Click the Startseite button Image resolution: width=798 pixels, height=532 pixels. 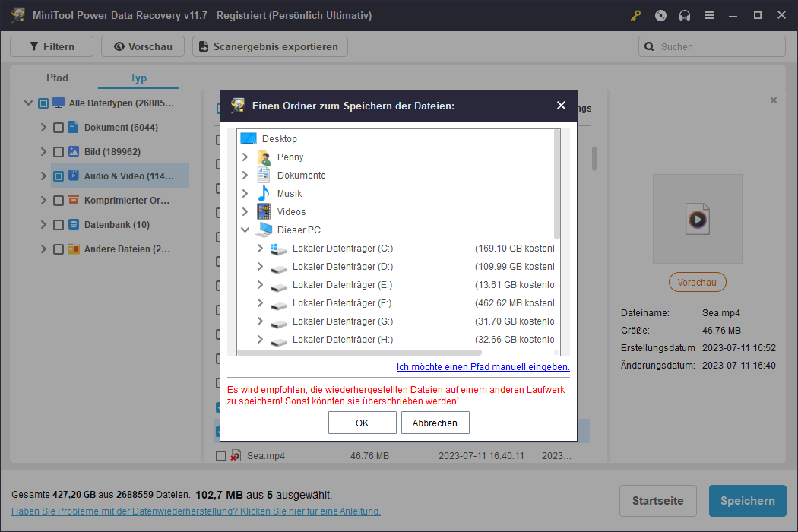click(657, 500)
